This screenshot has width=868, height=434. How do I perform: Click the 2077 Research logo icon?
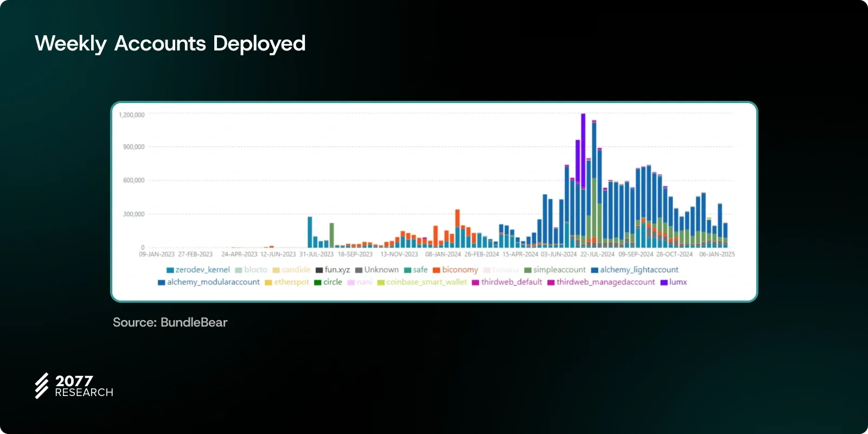tap(42, 386)
